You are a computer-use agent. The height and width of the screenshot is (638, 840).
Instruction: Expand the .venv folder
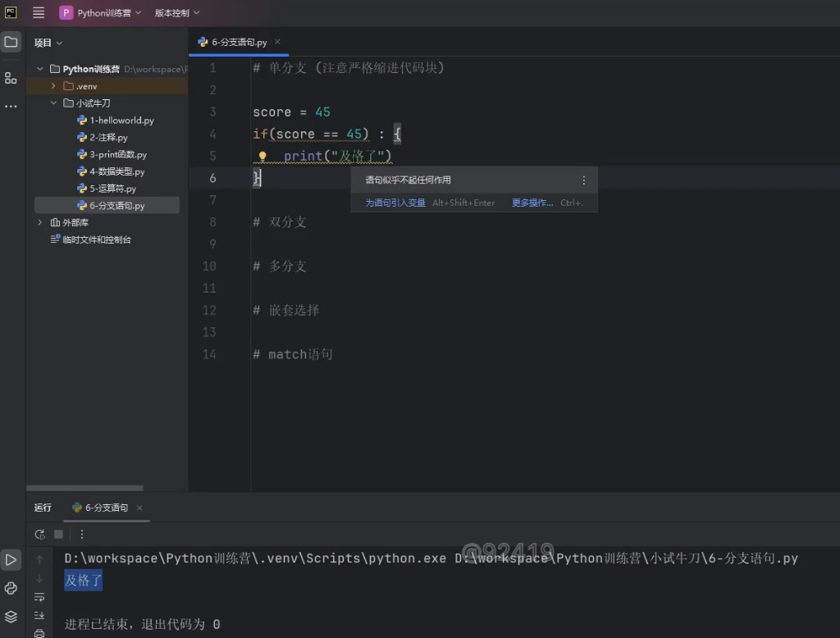53,86
